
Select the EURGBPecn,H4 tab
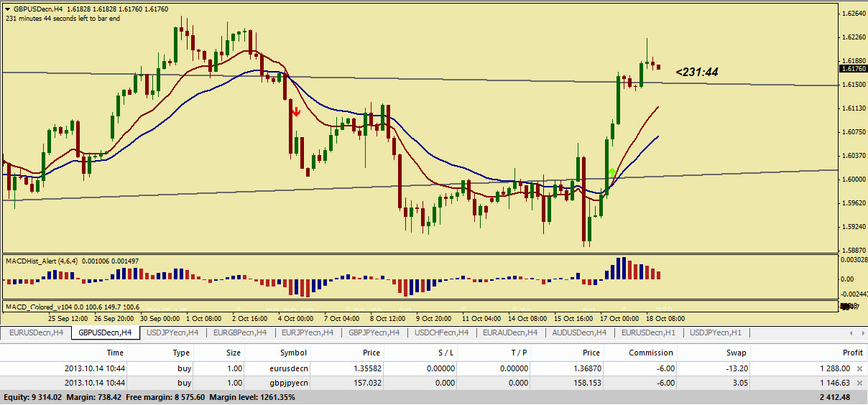[240, 333]
